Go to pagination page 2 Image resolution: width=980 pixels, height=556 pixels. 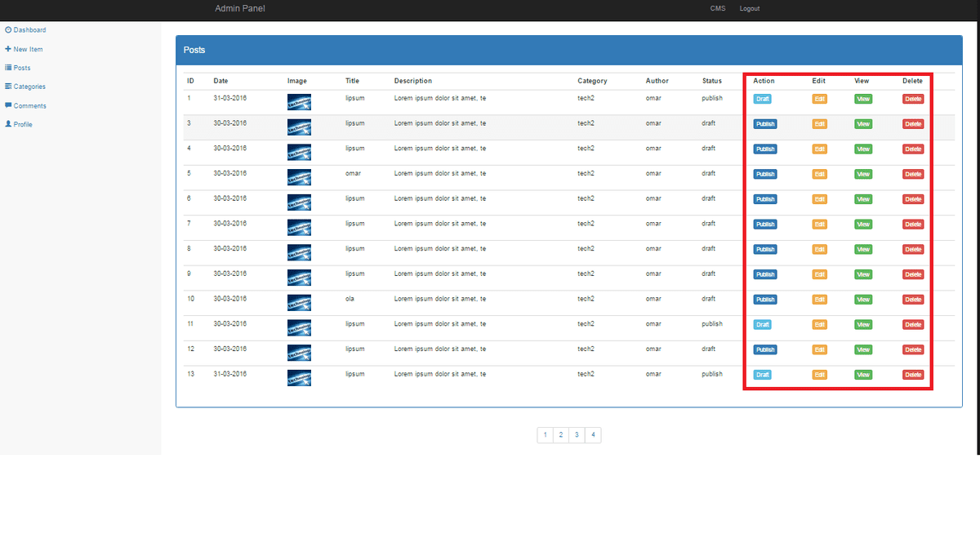pyautogui.click(x=560, y=435)
